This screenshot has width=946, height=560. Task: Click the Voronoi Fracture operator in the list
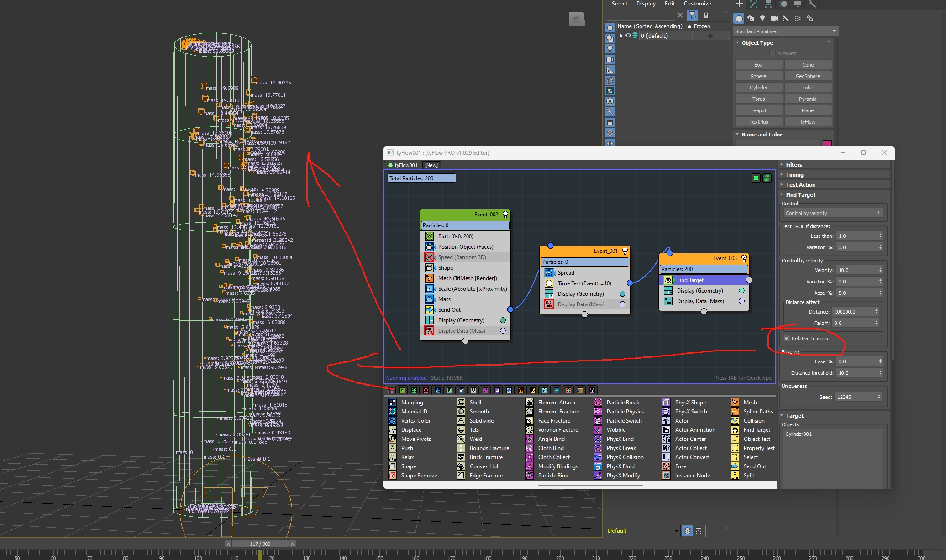click(557, 430)
